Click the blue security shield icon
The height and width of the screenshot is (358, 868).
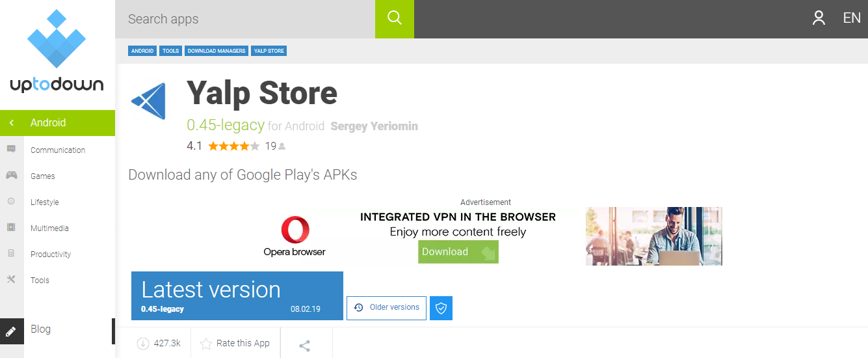click(x=441, y=308)
